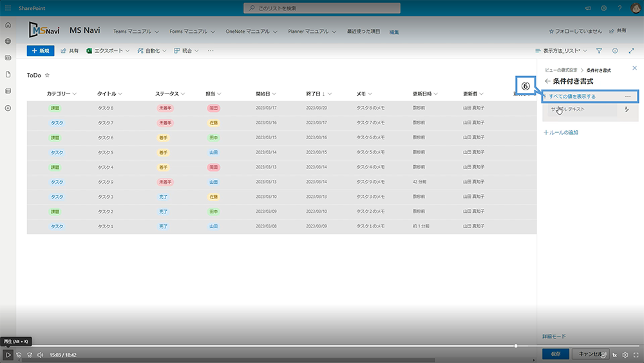This screenshot has width=644, height=363.
Task: Click the create plus icon in left rail
Action: 8,108
